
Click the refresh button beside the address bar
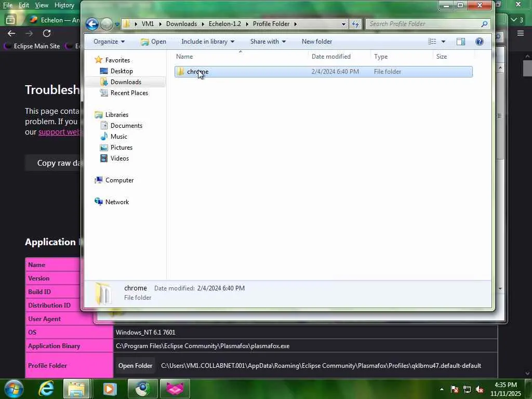tap(355, 24)
